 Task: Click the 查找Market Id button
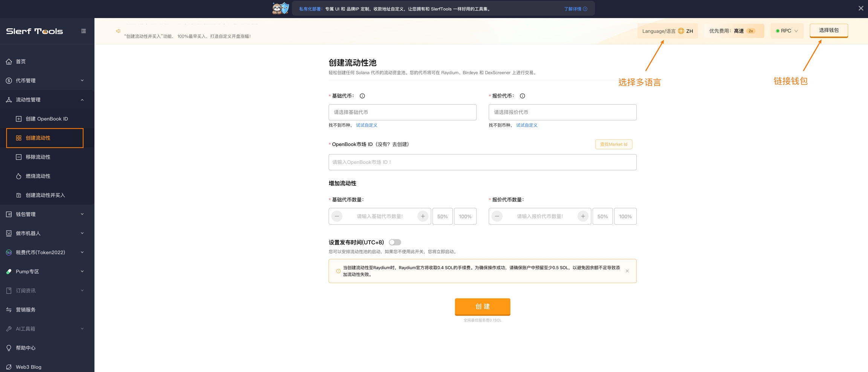tap(613, 144)
